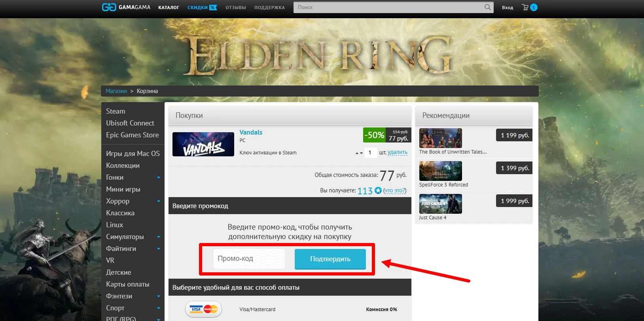Click the Промо-код input field
644x321 pixels.
[x=249, y=258]
